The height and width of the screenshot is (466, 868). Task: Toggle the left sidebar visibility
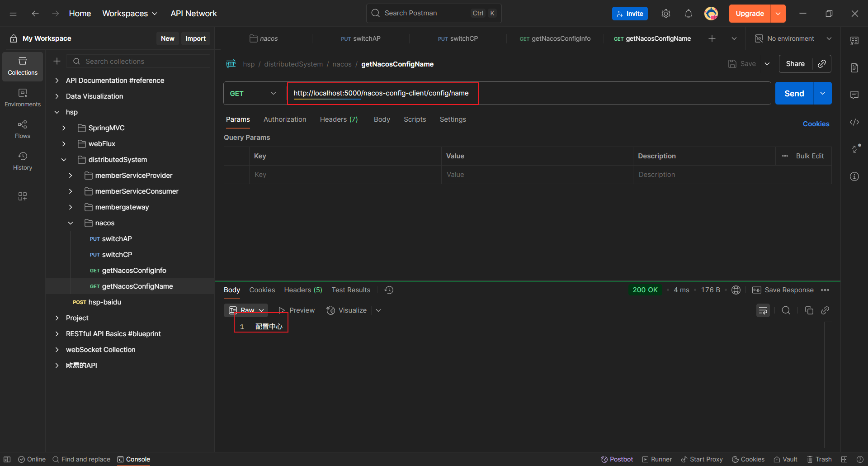(7, 459)
